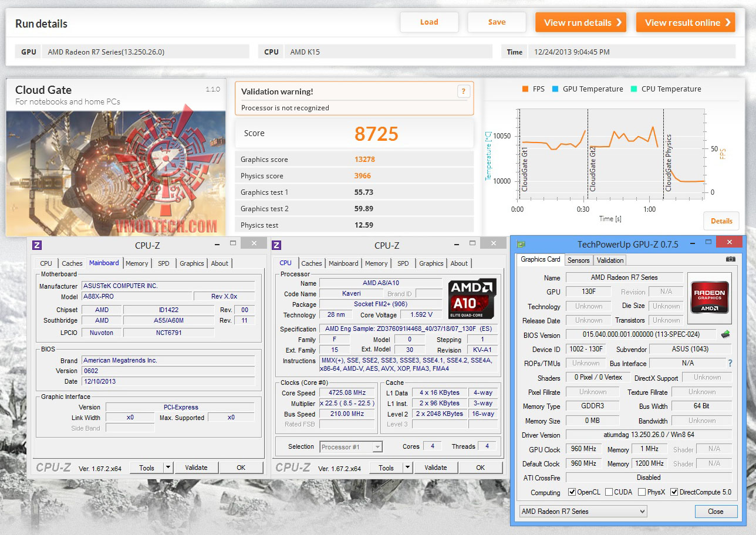Open CPU tab in the Mainboard CPU-Z window
The height and width of the screenshot is (535, 756).
[46, 263]
